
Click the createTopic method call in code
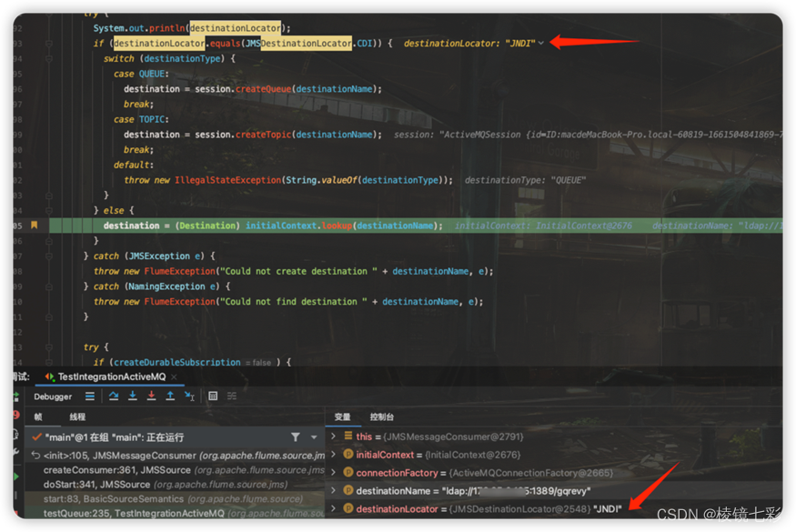[264, 135]
